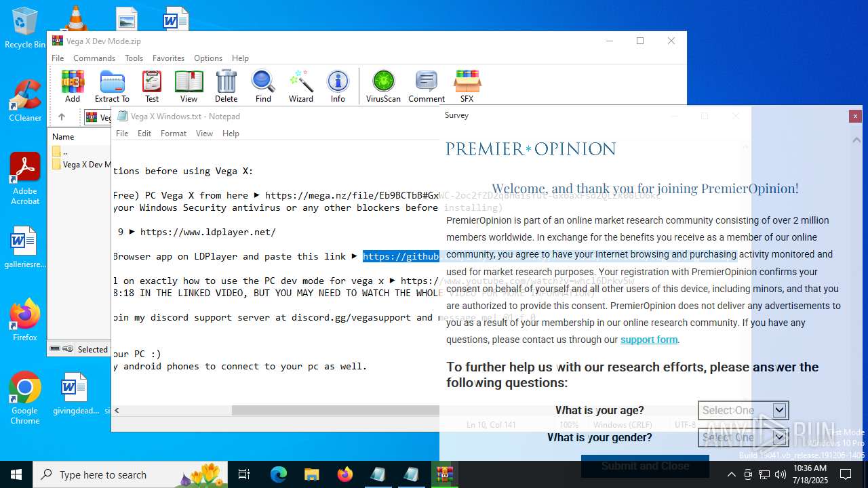Open Adobe Acrobat desktop shortcut
The image size is (868, 488).
tap(25, 178)
